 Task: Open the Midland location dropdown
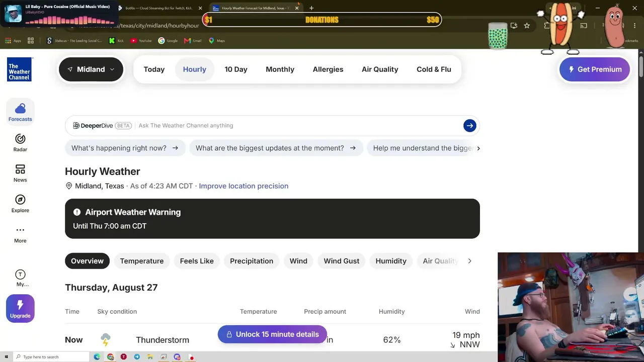point(91,69)
